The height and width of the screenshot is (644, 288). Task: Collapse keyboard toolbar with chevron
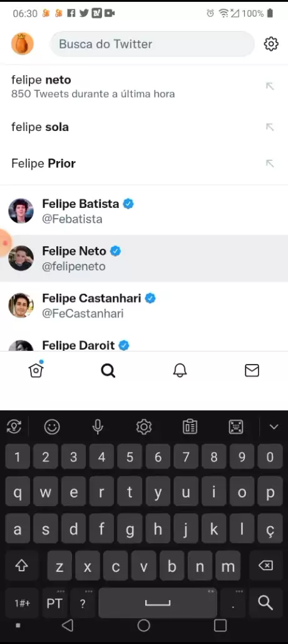(x=274, y=427)
